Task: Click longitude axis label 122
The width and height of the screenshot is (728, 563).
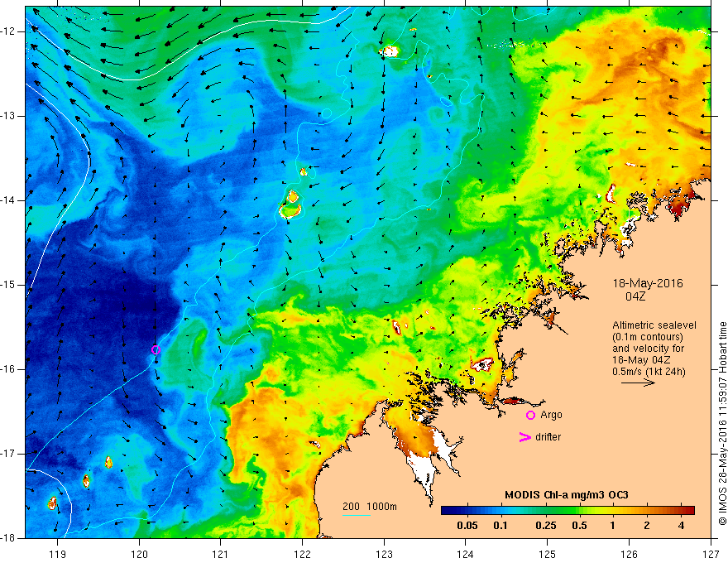Action: click(302, 555)
